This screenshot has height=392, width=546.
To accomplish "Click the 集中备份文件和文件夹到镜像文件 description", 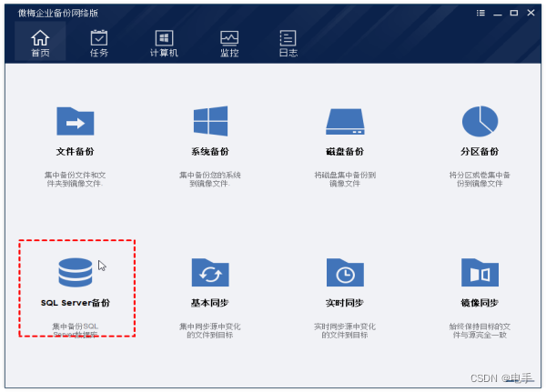I will click(x=76, y=179).
